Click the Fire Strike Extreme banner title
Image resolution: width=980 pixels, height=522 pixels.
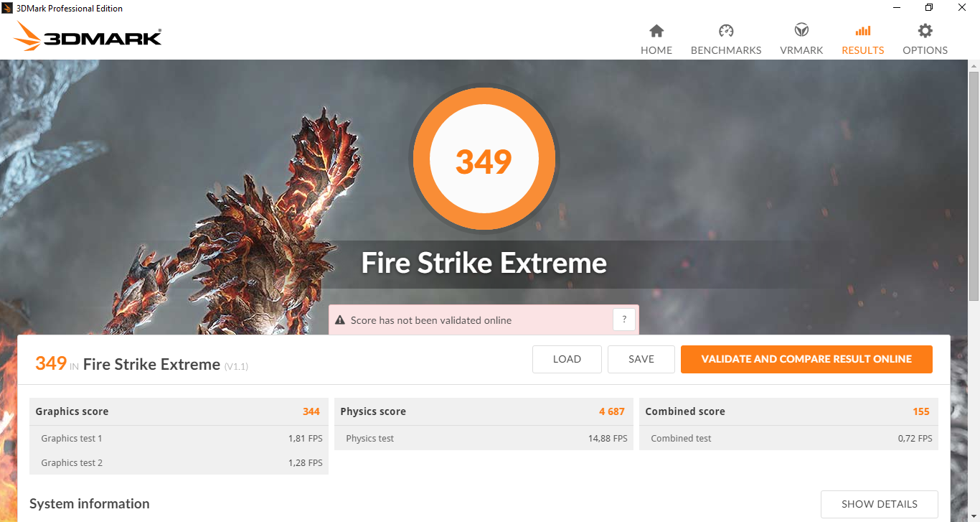click(484, 263)
